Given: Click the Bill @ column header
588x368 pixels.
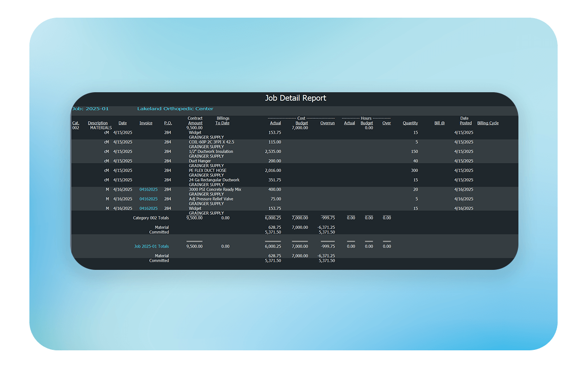Looking at the screenshot, I should [439, 123].
